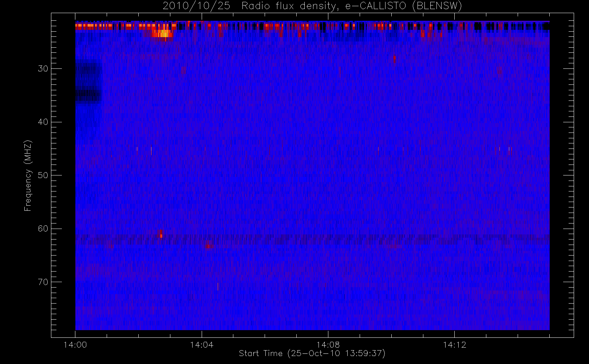Image resolution: width=589 pixels, height=364 pixels.
Task: Click the 50 frequency tick label
Action: 43,175
